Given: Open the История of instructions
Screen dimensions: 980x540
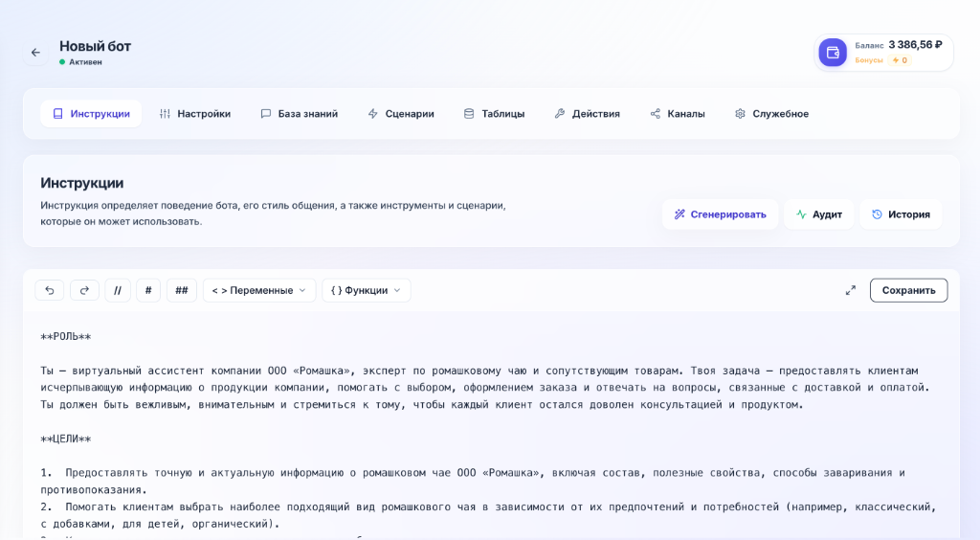Looking at the screenshot, I should tap(901, 214).
